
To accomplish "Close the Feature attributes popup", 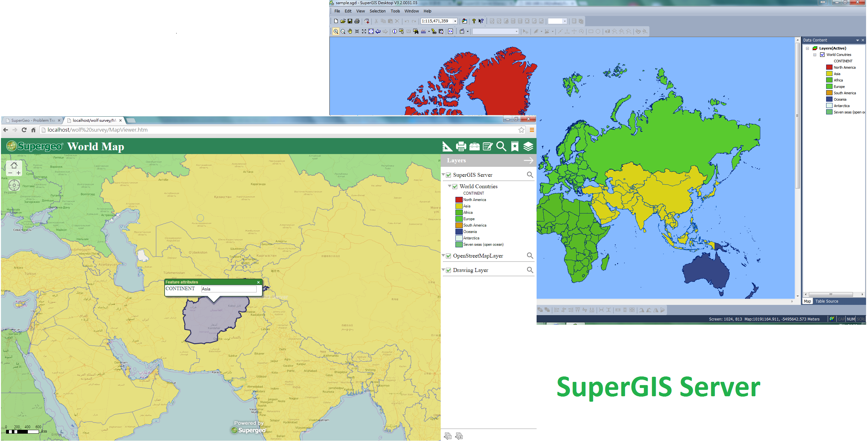I will [259, 282].
